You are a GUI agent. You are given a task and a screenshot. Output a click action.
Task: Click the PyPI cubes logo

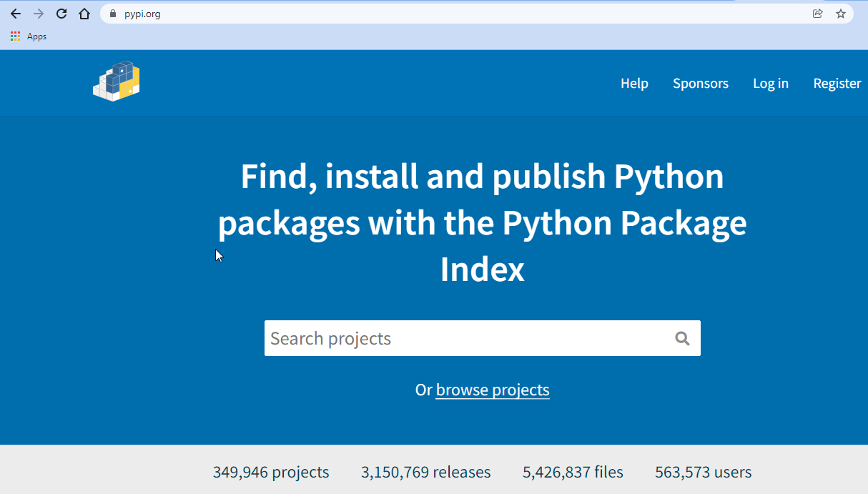click(117, 81)
